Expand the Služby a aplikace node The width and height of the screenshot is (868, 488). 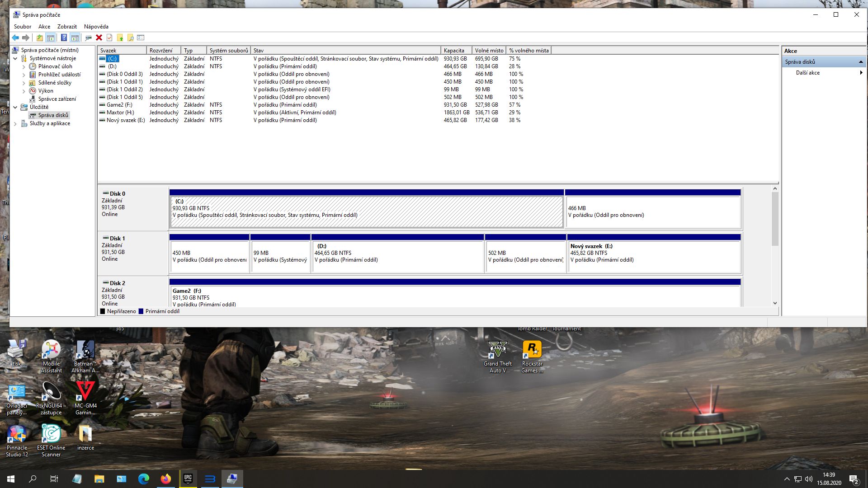15,123
